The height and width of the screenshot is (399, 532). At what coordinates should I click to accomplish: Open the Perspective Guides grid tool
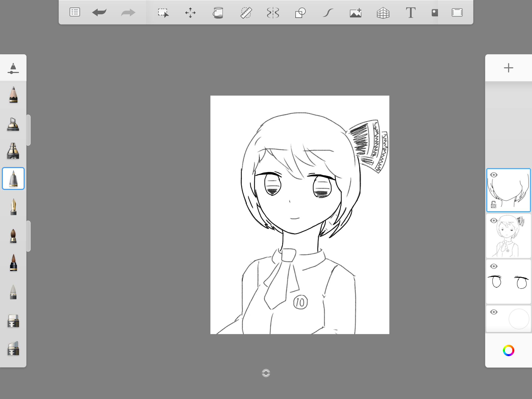click(383, 13)
